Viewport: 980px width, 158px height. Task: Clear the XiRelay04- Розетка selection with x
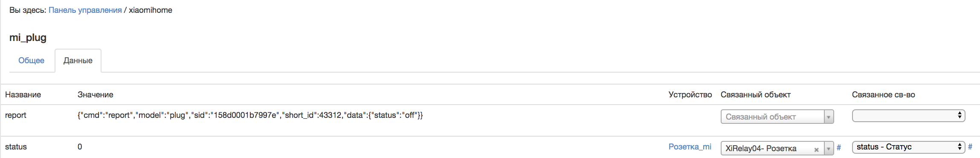click(816, 150)
